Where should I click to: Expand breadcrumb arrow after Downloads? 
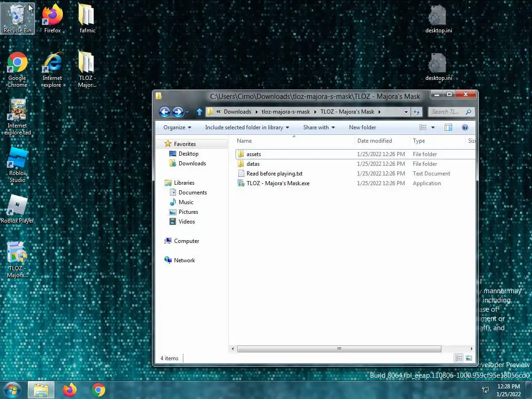256,112
